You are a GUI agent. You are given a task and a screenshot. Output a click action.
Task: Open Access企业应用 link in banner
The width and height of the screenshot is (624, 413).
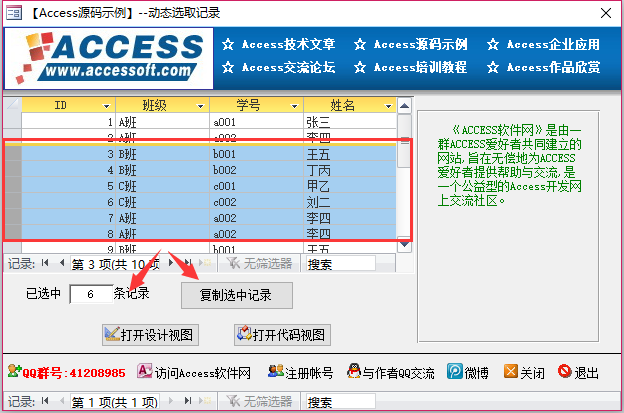coord(543,44)
